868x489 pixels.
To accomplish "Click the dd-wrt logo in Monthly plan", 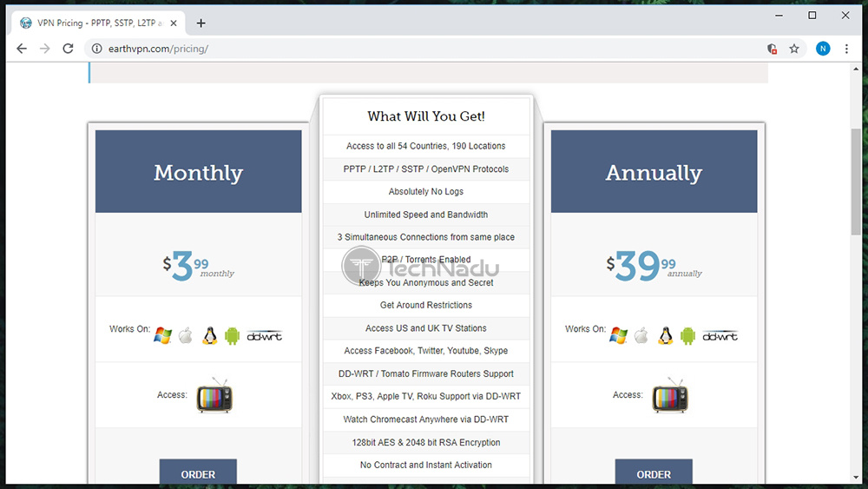I will pyautogui.click(x=264, y=336).
